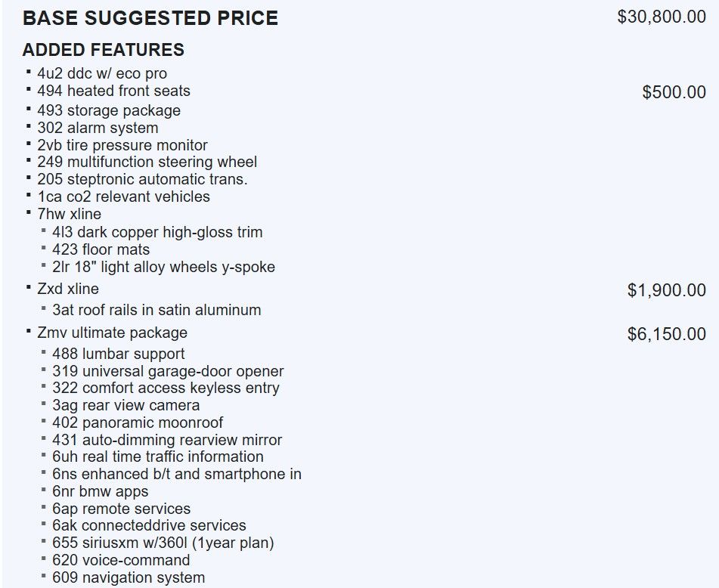Select the 4u2 ddc w/ eco pro item
The image size is (719, 588).
click(x=102, y=73)
